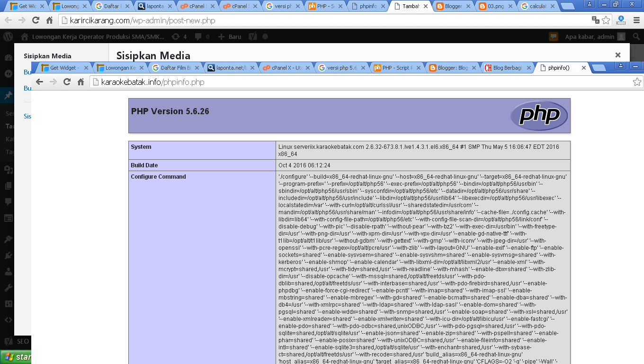
Task: Bookmark karircikarang.com page with star icon
Action: pos(606,20)
